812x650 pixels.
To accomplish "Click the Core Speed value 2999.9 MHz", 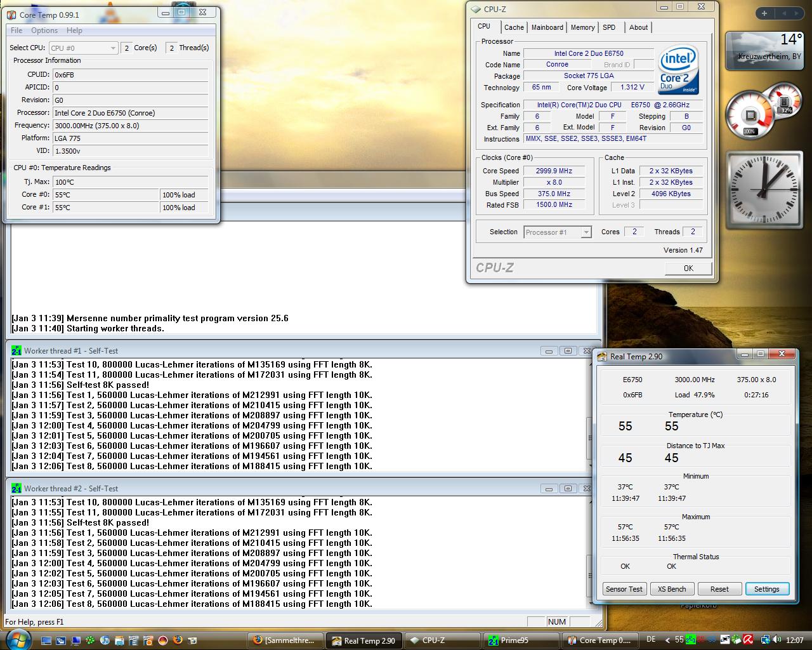I will [x=554, y=171].
